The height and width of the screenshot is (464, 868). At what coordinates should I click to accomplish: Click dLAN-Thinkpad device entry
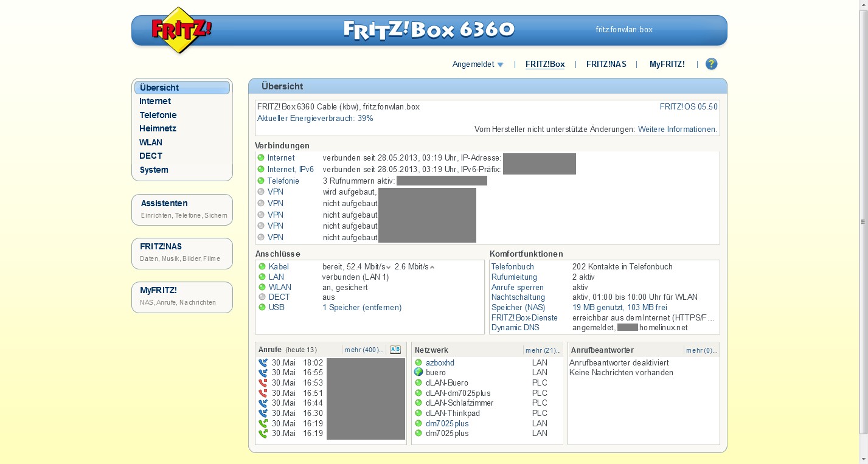[x=453, y=413]
